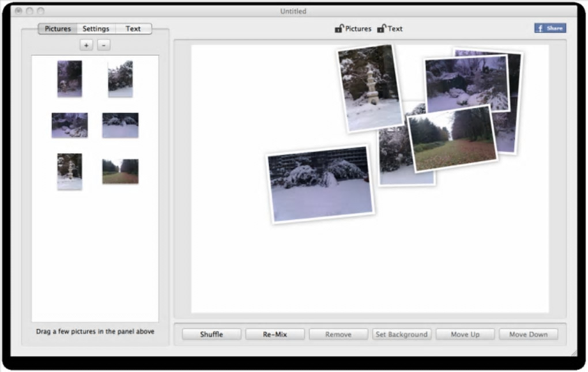Select the large snowy bushes photo in collage
The width and height of the screenshot is (588, 372).
click(x=321, y=184)
